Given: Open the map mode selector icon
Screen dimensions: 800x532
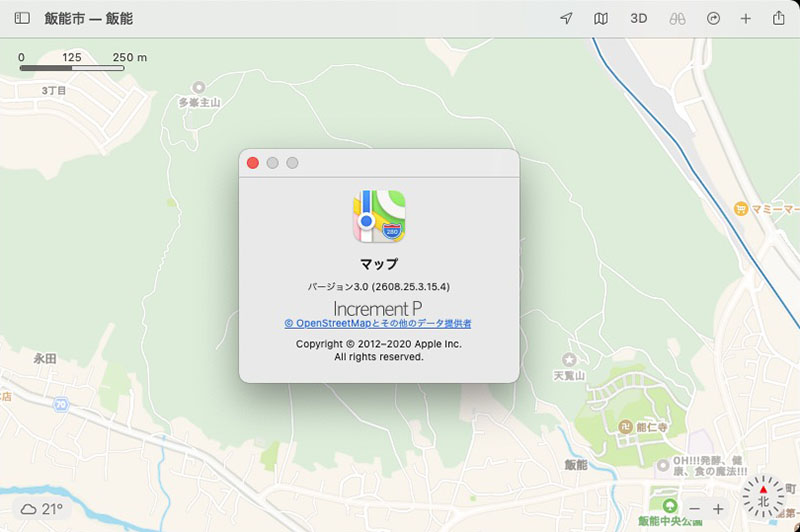Looking at the screenshot, I should pos(601,18).
